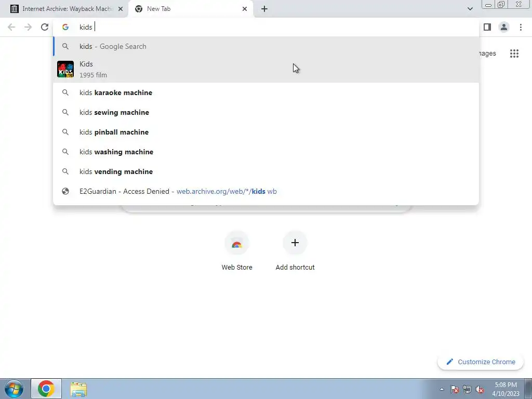Pick the 'kids karaoke machine' suggestion
The image size is (532, 399).
coord(266,92)
